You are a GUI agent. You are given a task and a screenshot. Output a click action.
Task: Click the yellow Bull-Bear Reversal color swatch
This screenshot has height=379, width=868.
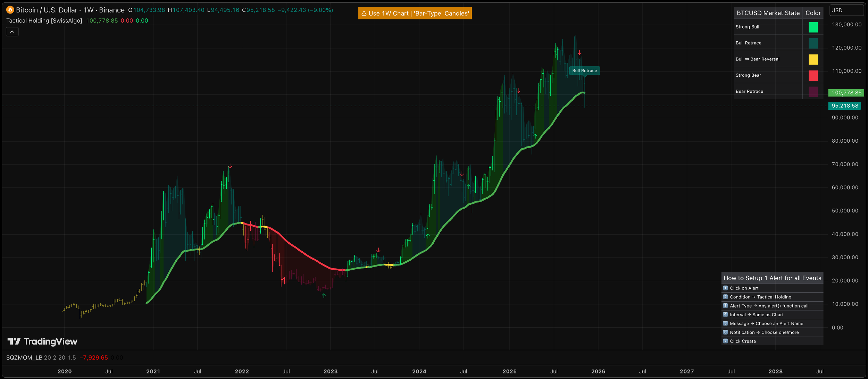click(813, 59)
